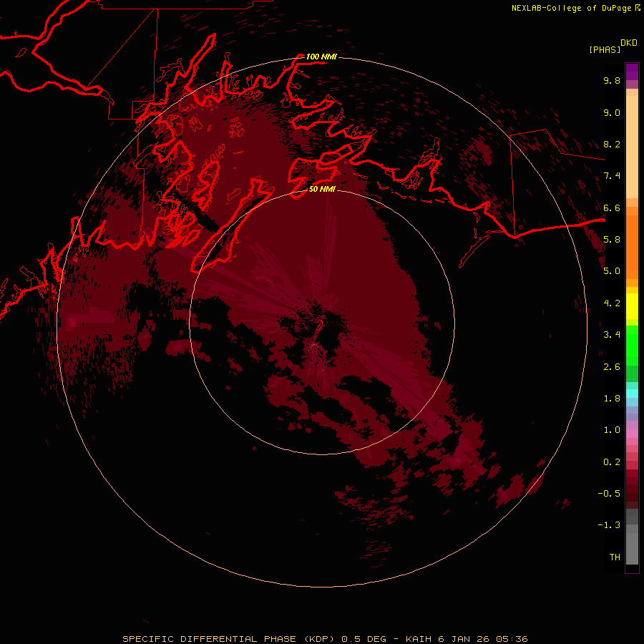
Task: Pick the purple swatch atop the color bar
Action: pos(632,72)
